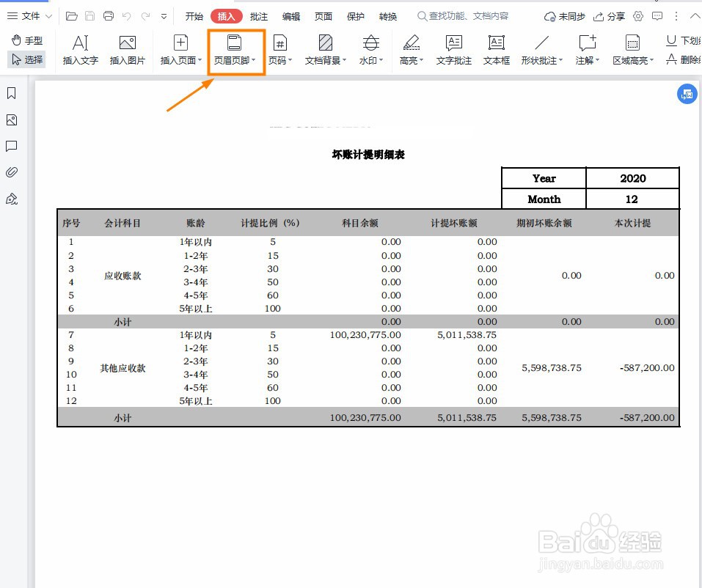The width and height of the screenshot is (702, 588).
Task: Switch to the 开始 tab
Action: tap(194, 17)
